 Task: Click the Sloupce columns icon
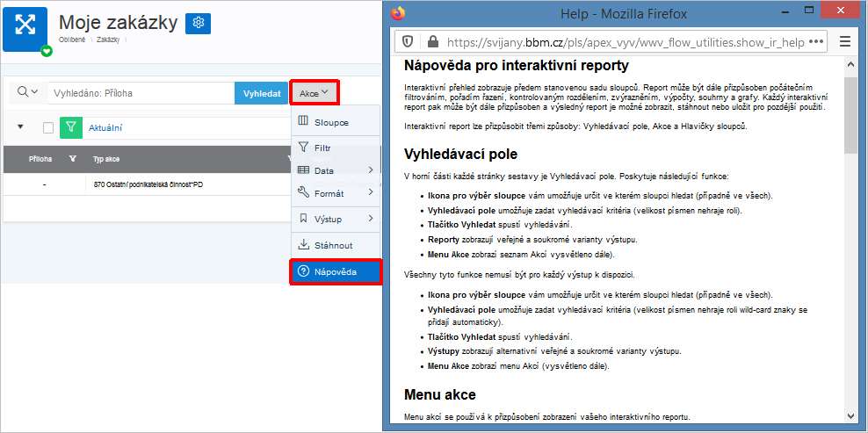click(x=303, y=122)
